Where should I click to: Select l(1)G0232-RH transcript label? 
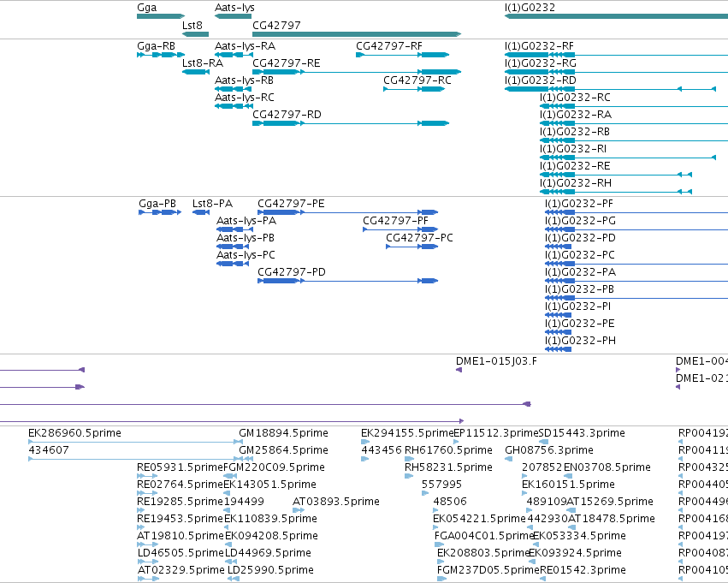pos(575,183)
